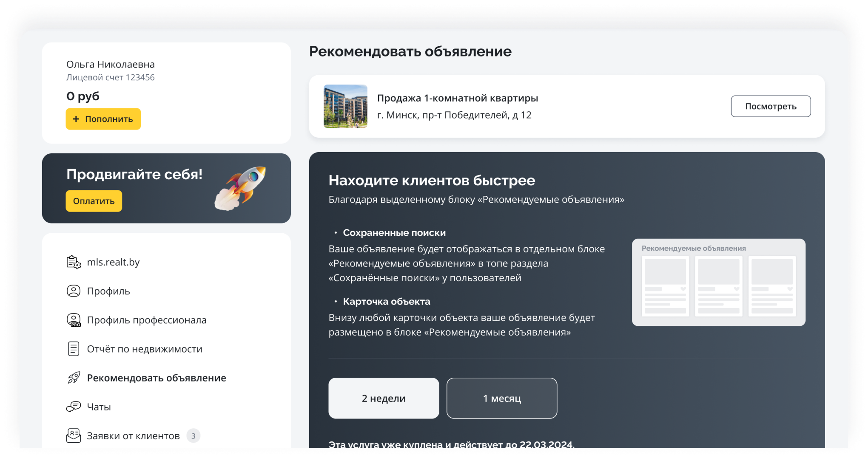This screenshot has height=458, width=868.
Task: Open the Чаты menu item
Action: click(x=99, y=407)
